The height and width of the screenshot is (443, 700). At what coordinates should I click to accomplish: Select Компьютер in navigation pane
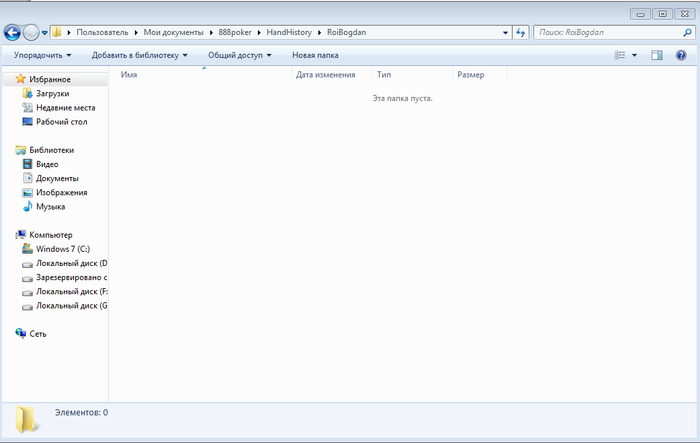(x=51, y=235)
